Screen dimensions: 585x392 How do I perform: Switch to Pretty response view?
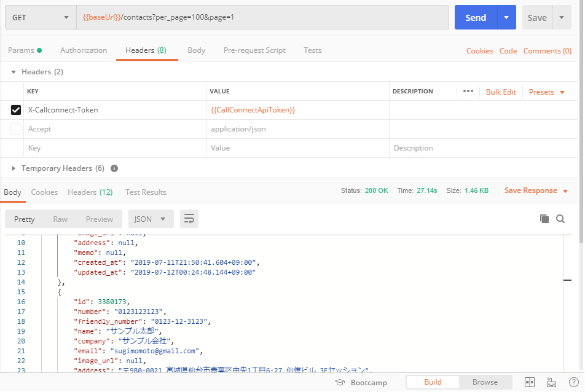24,219
